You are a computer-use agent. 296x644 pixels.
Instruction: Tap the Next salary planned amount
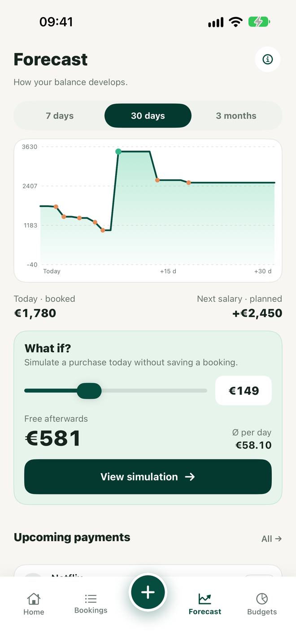[257, 313]
